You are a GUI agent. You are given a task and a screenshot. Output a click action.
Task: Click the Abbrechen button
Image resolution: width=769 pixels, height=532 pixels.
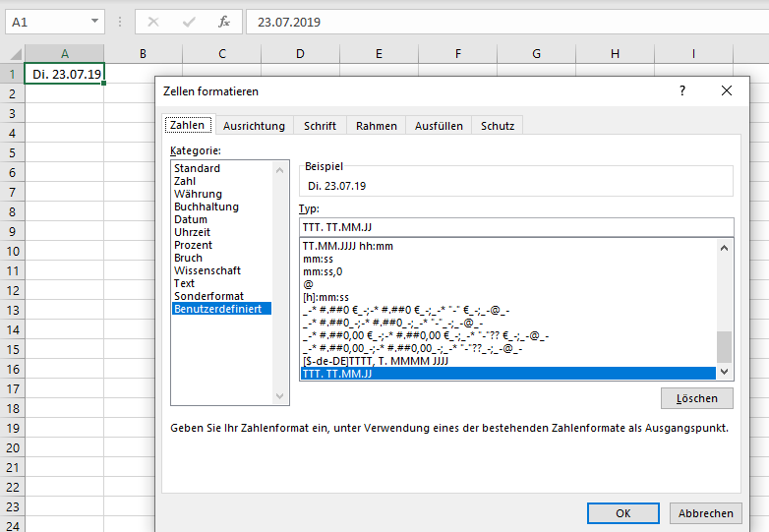tap(705, 513)
